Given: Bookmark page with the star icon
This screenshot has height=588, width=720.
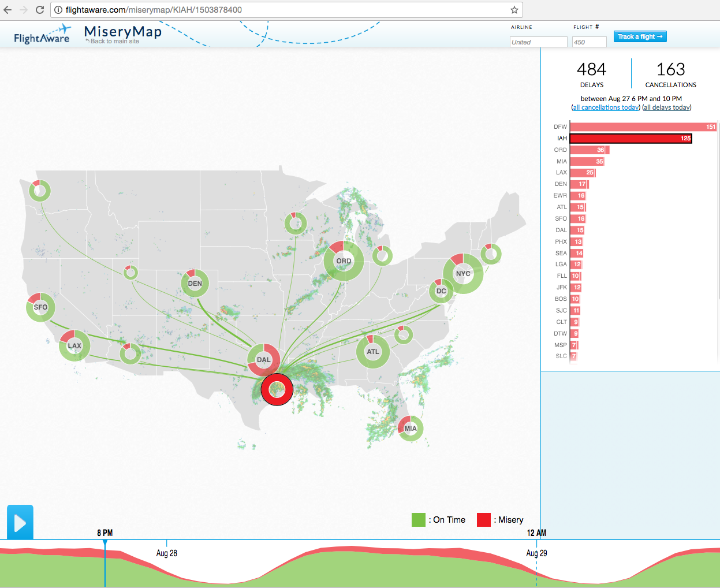Looking at the screenshot, I should point(514,10).
